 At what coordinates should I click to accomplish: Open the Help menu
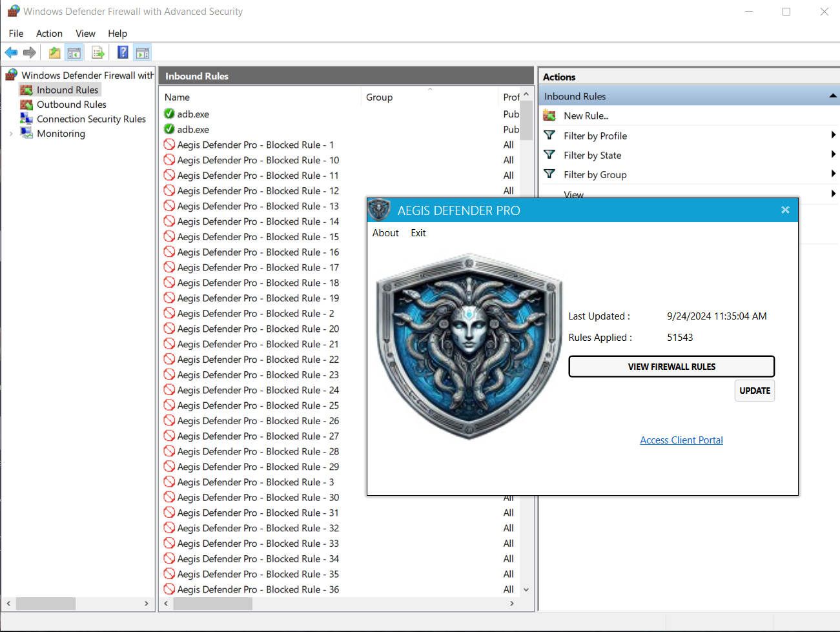pyautogui.click(x=118, y=34)
